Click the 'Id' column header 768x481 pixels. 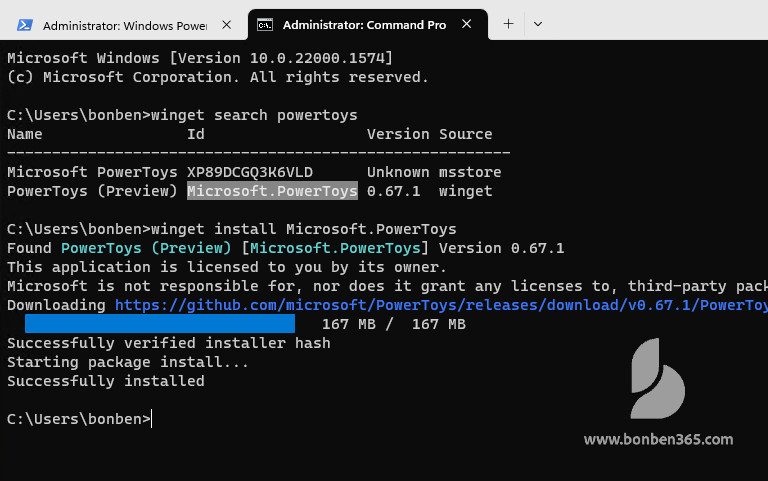point(196,134)
